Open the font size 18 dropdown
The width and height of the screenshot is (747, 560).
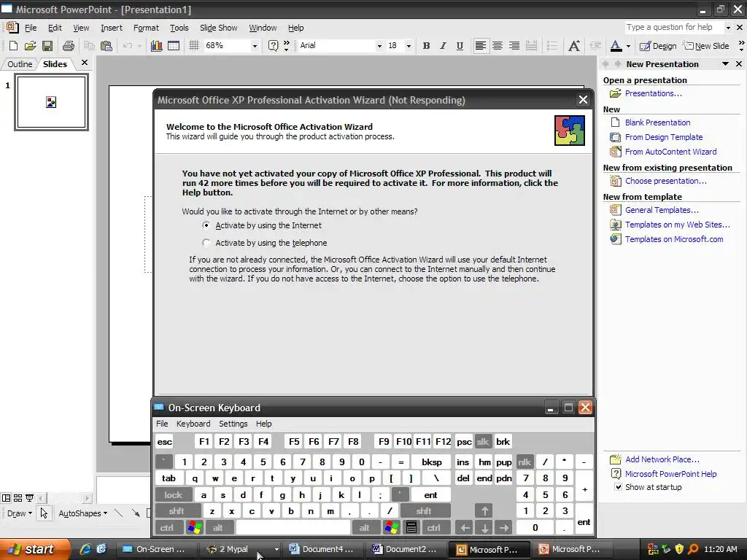click(x=409, y=46)
